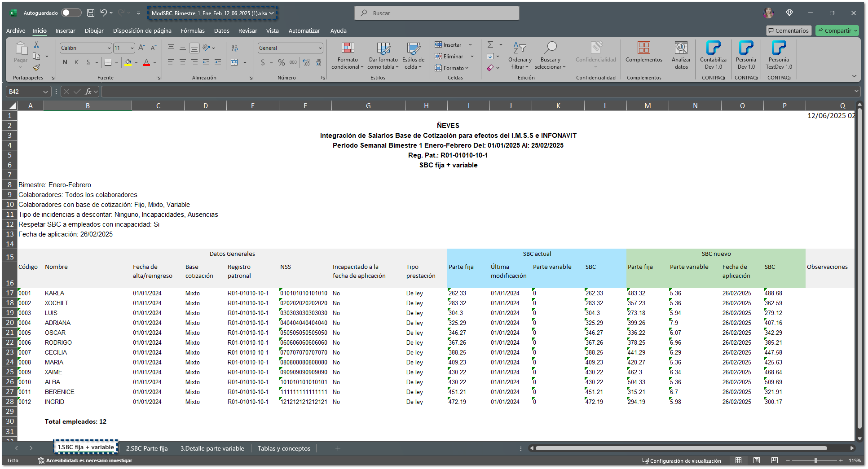Image resolution: width=868 pixels, height=469 pixels.
Task: Click the Buscar search box
Action: [437, 13]
